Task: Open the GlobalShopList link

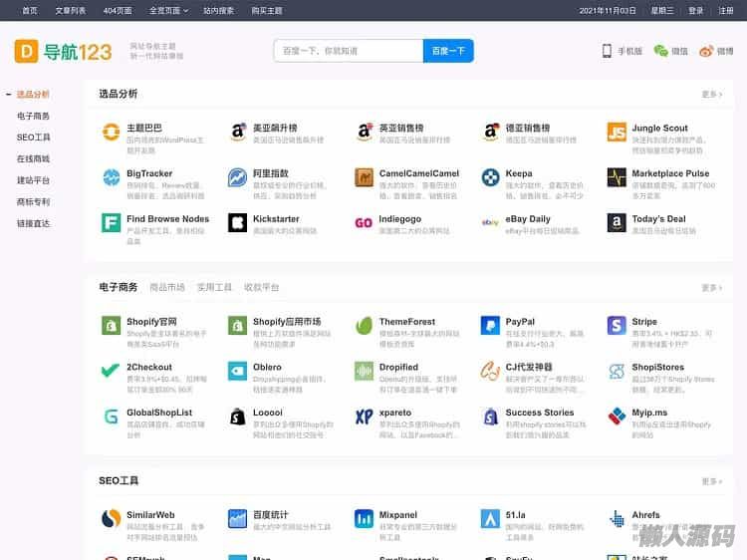Action: coord(159,413)
